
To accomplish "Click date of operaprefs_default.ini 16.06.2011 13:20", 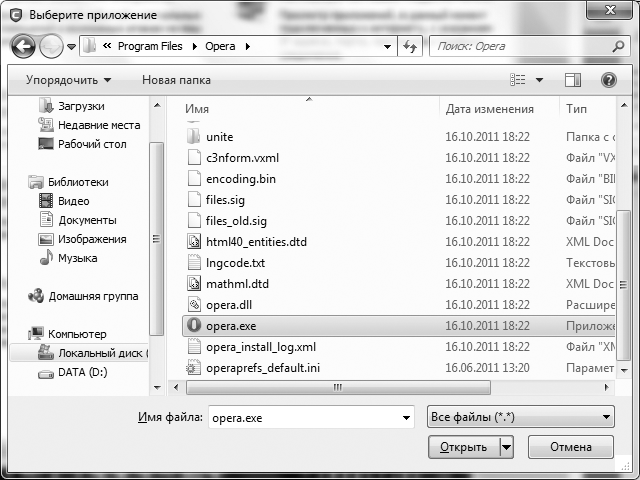I will (487, 368).
